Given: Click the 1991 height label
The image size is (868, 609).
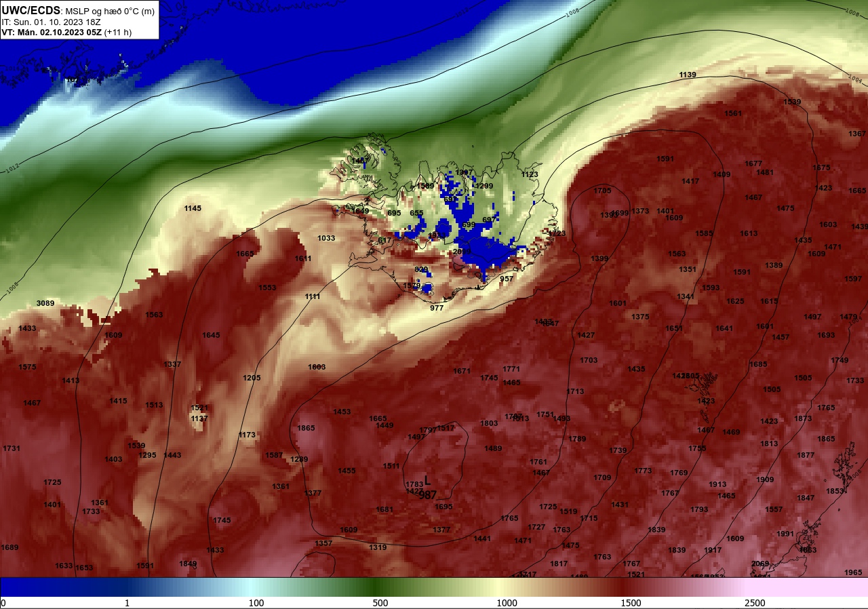Looking at the screenshot, I should (x=785, y=534).
